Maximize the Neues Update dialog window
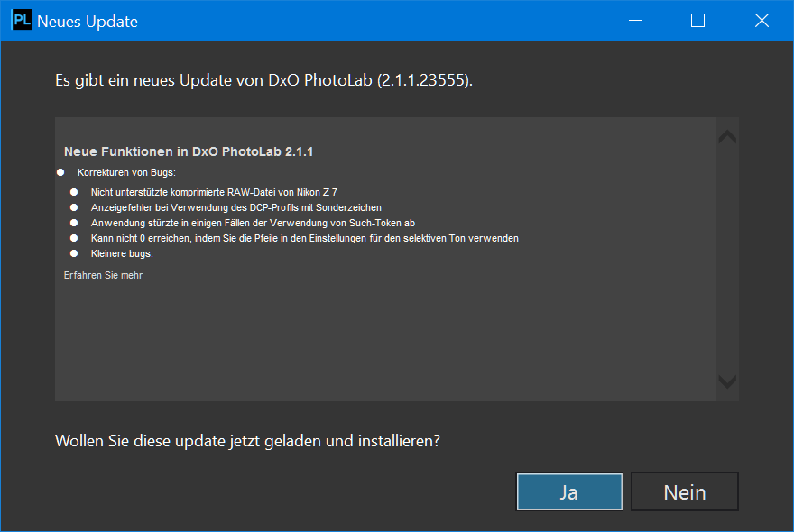 click(x=697, y=21)
